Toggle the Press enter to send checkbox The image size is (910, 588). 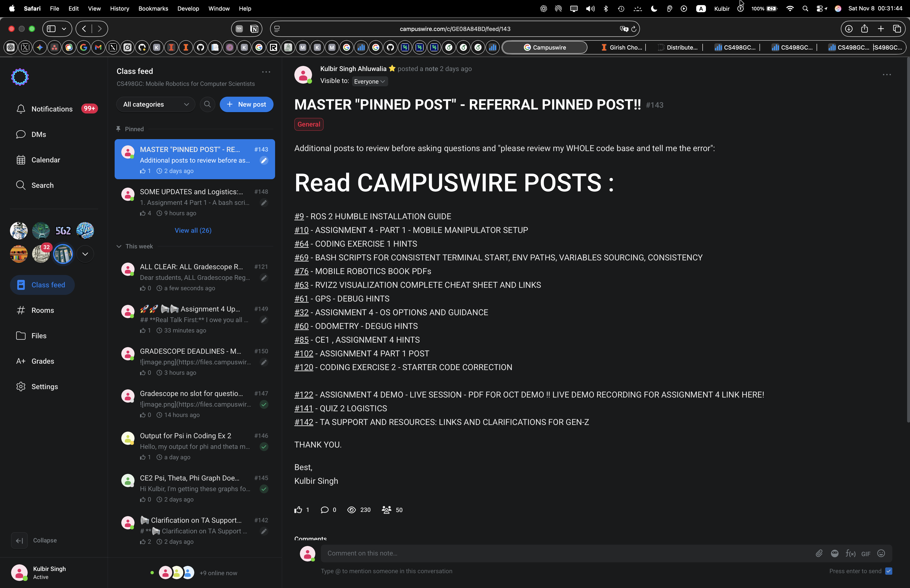pyautogui.click(x=889, y=571)
